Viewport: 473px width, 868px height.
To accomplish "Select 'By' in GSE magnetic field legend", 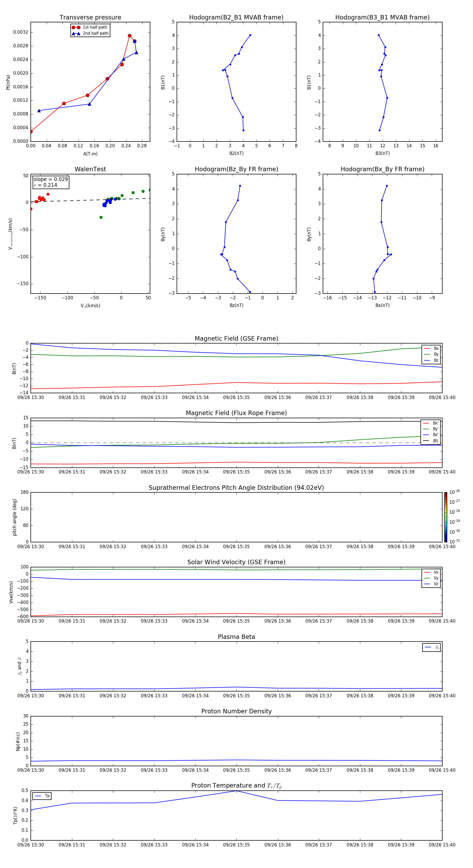I will click(431, 355).
